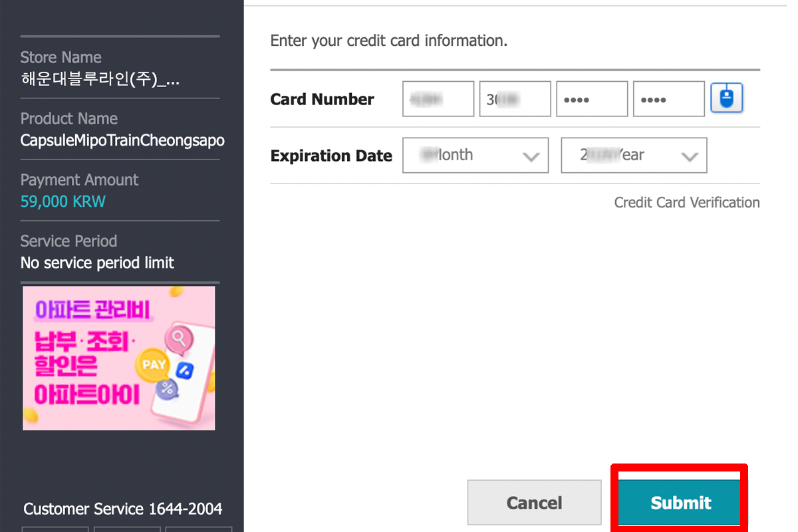This screenshot has width=798, height=532.
Task: Click the mouse input virtual keypad icon
Action: tap(726, 99)
